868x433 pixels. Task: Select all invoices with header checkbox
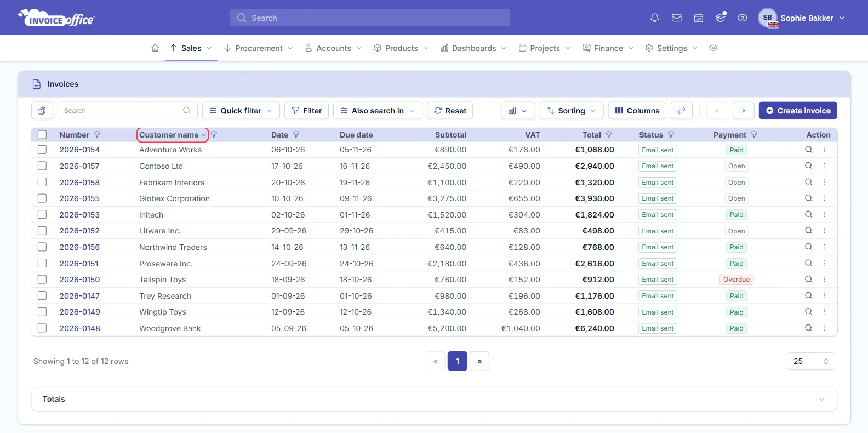pyautogui.click(x=42, y=135)
